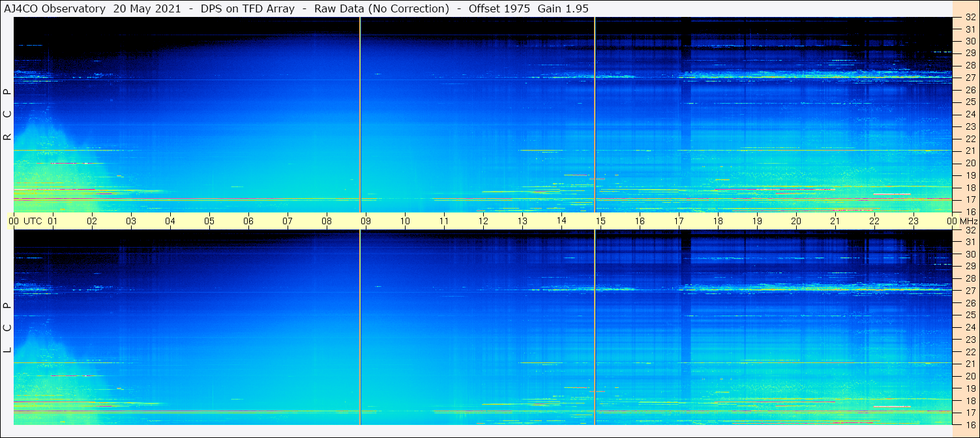The width and height of the screenshot is (980, 438).
Task: Select hour 03 on the time axis
Action: (x=131, y=221)
